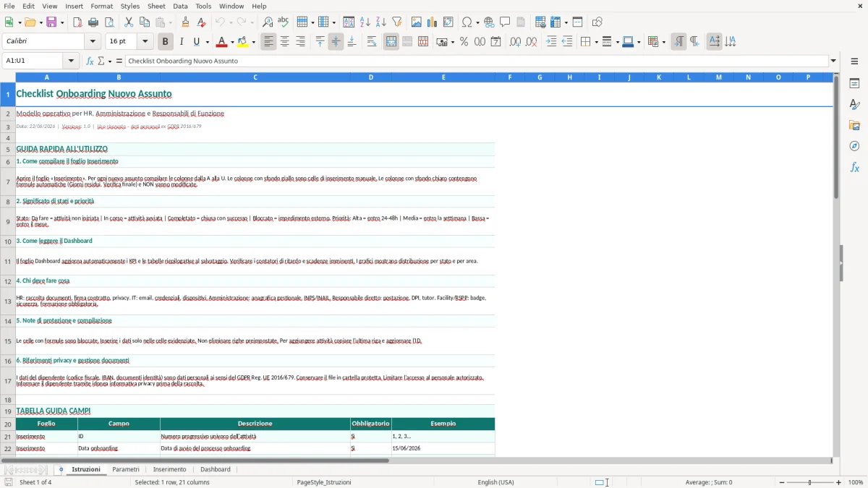Open the Function Wizard fx icon

90,61
